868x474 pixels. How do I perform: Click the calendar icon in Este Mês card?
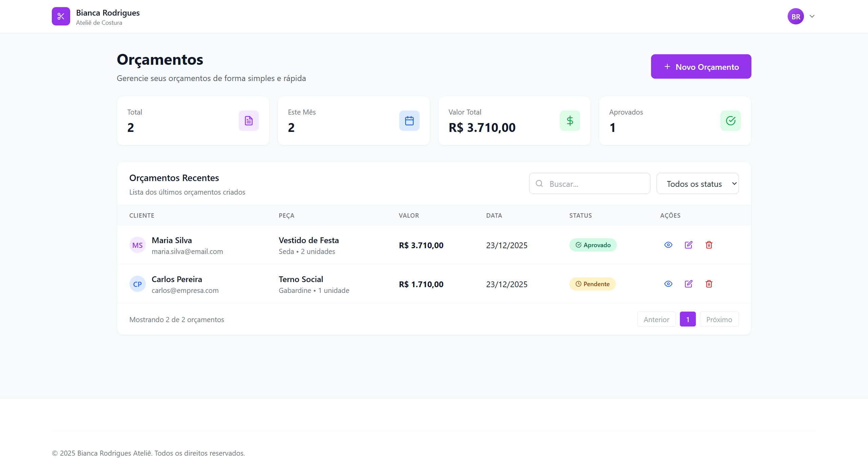pyautogui.click(x=409, y=121)
